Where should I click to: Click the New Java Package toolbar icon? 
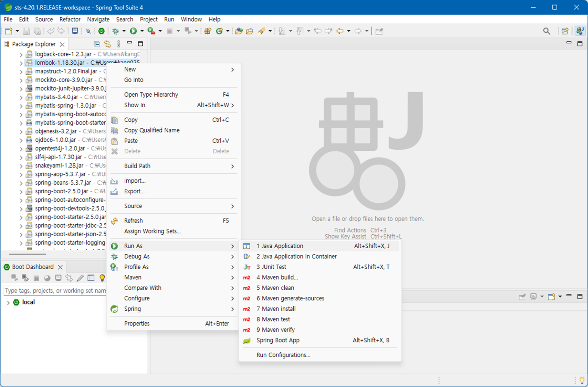208,31
